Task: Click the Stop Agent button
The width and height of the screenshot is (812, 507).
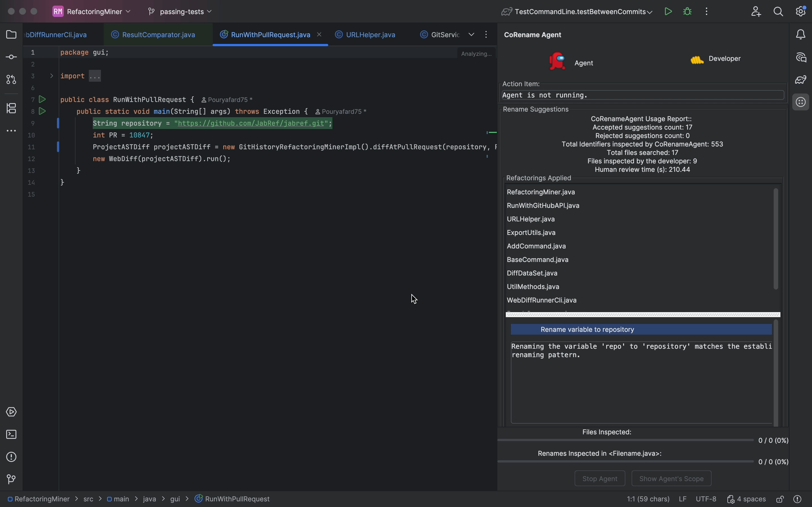Action: point(600,479)
